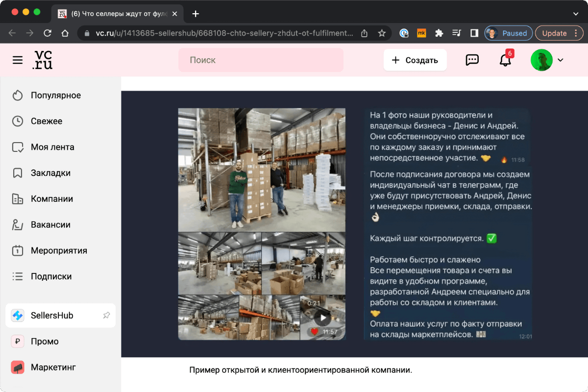588x392 pixels.
Task: Click the Update browser button
Action: [555, 33]
